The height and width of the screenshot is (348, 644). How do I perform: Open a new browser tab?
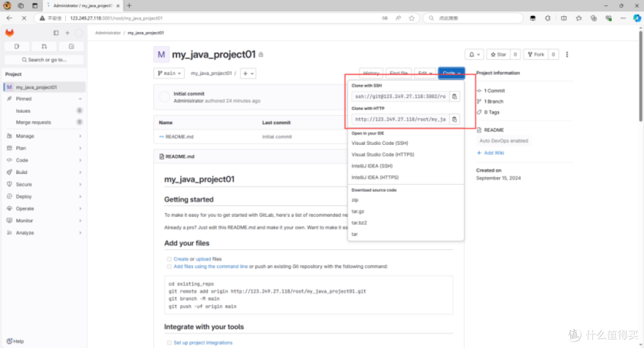point(129,6)
